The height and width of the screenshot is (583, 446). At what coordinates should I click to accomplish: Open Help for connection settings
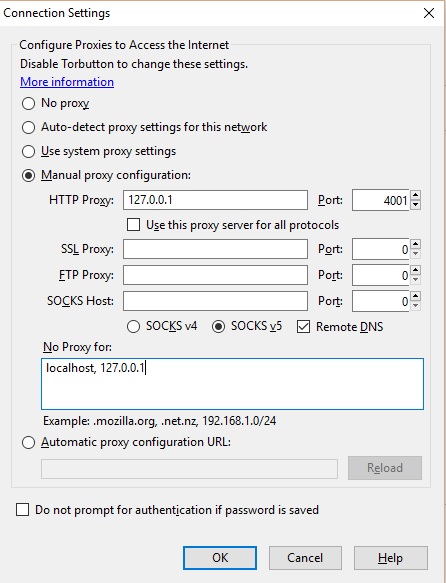click(x=391, y=558)
